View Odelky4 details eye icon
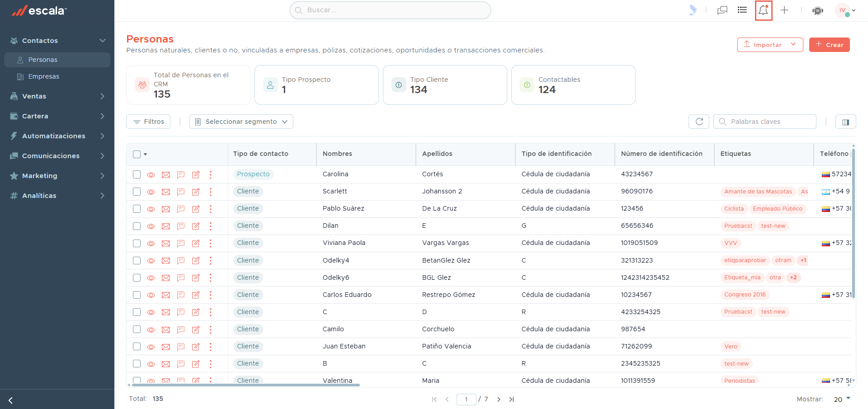The image size is (868, 409). pyautogui.click(x=151, y=261)
